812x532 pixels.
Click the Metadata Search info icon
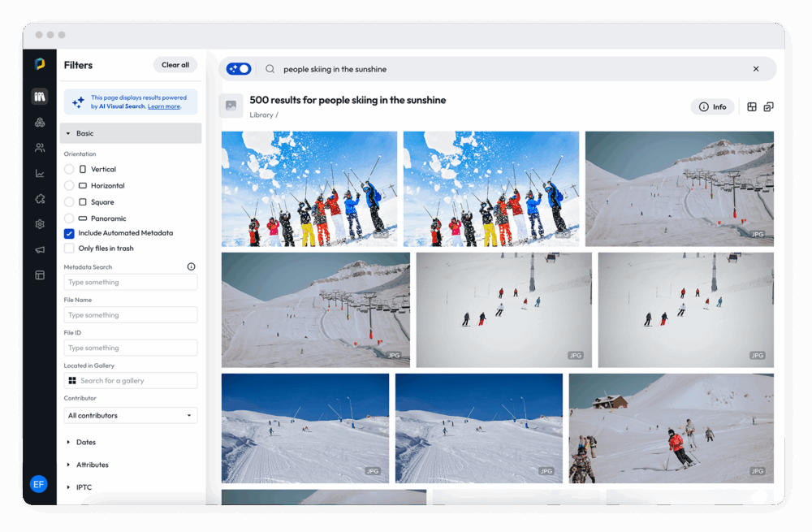pos(191,266)
